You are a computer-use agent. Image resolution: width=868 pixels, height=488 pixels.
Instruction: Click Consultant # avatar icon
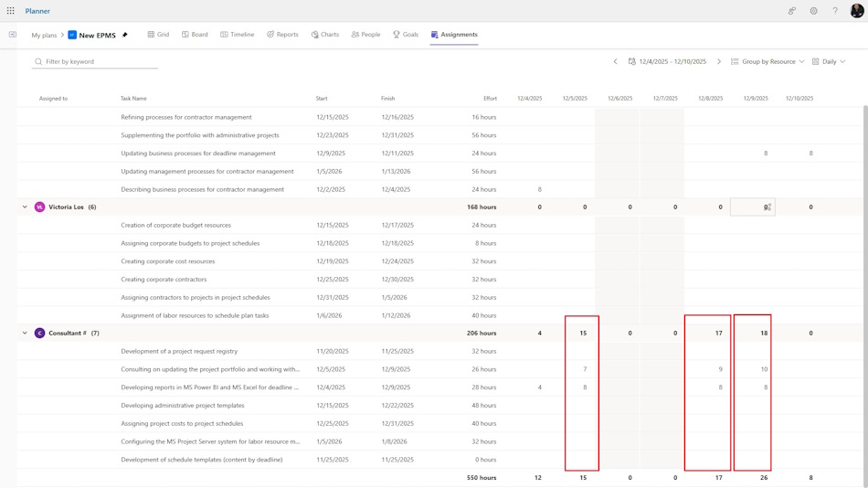39,333
